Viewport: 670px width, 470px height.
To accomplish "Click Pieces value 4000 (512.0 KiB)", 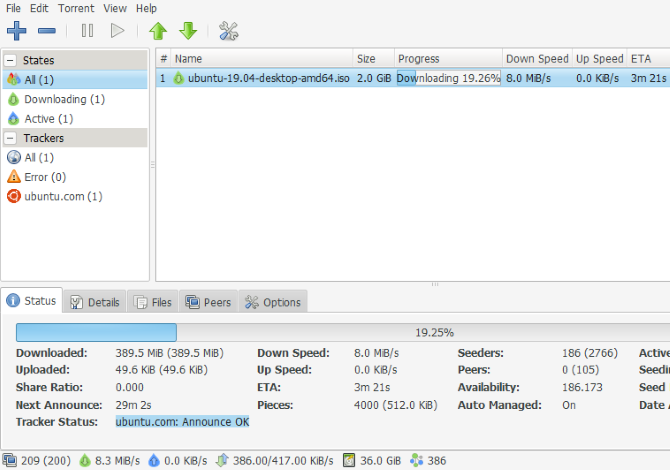I will pyautogui.click(x=396, y=405).
